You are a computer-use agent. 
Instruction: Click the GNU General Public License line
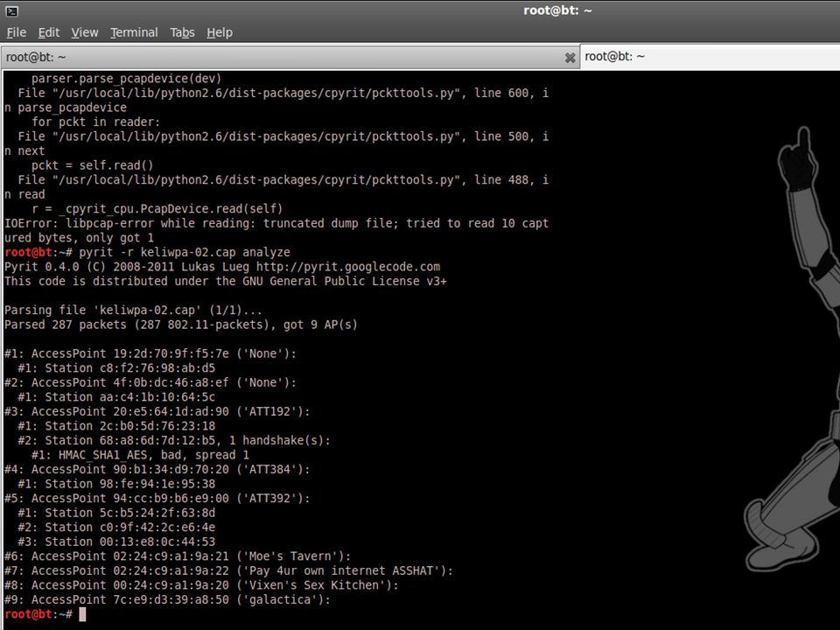(x=225, y=281)
